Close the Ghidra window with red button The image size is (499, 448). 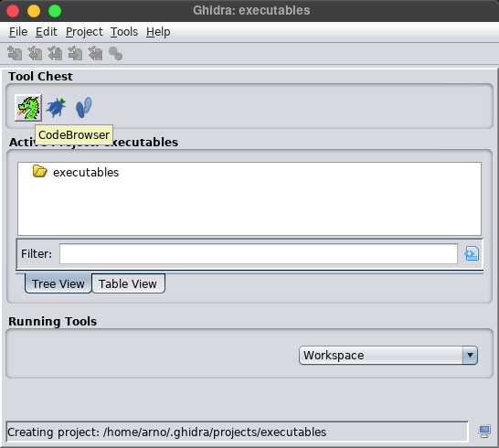pos(13,11)
